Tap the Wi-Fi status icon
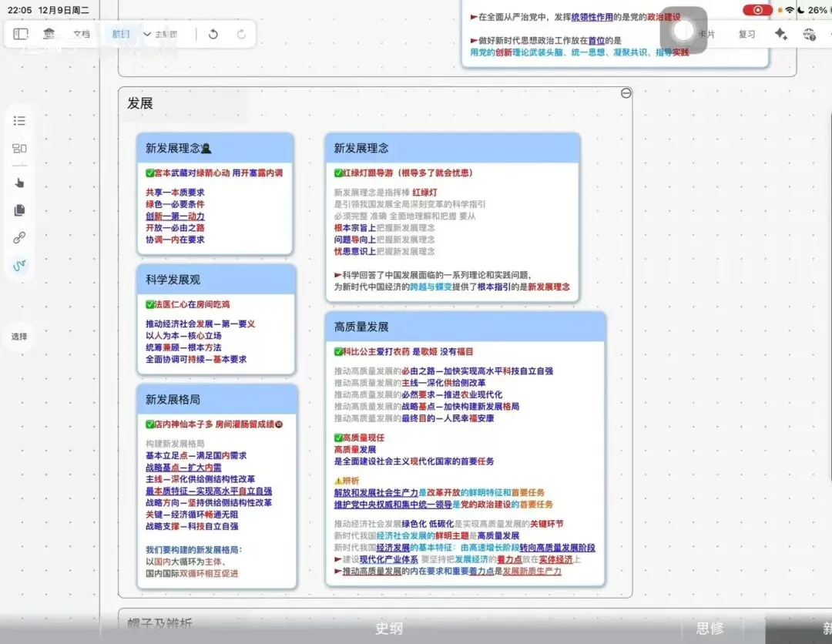This screenshot has height=644, width=832. click(790, 10)
